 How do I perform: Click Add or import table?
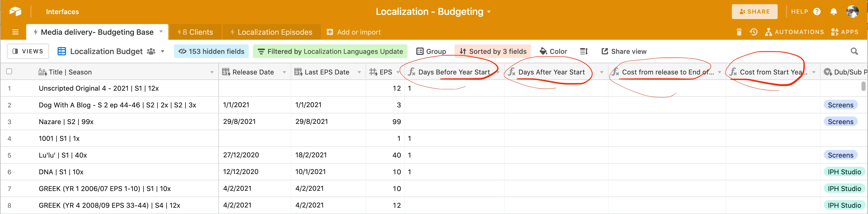(353, 32)
